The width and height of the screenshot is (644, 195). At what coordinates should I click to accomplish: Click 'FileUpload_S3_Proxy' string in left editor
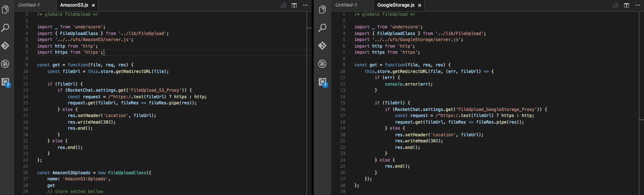155,90
